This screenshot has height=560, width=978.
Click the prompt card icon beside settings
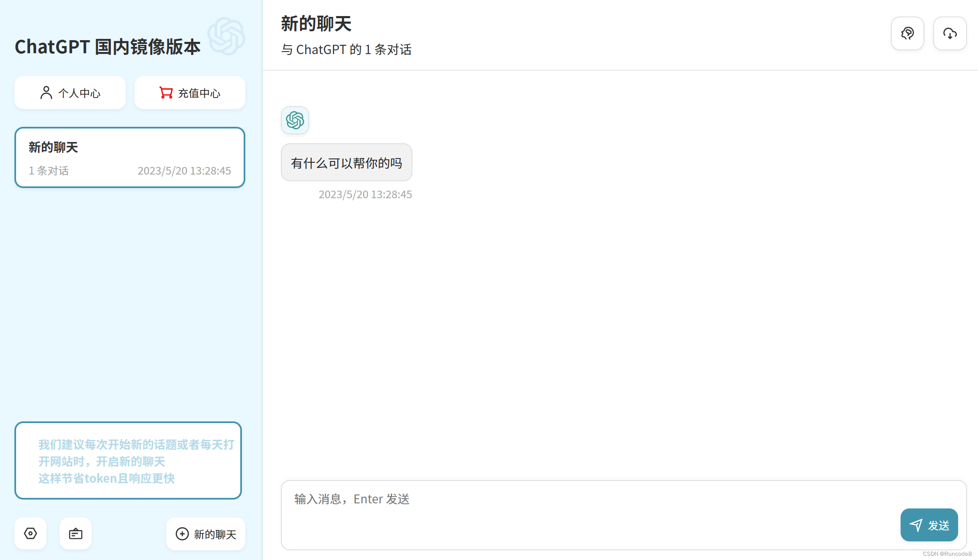point(76,533)
